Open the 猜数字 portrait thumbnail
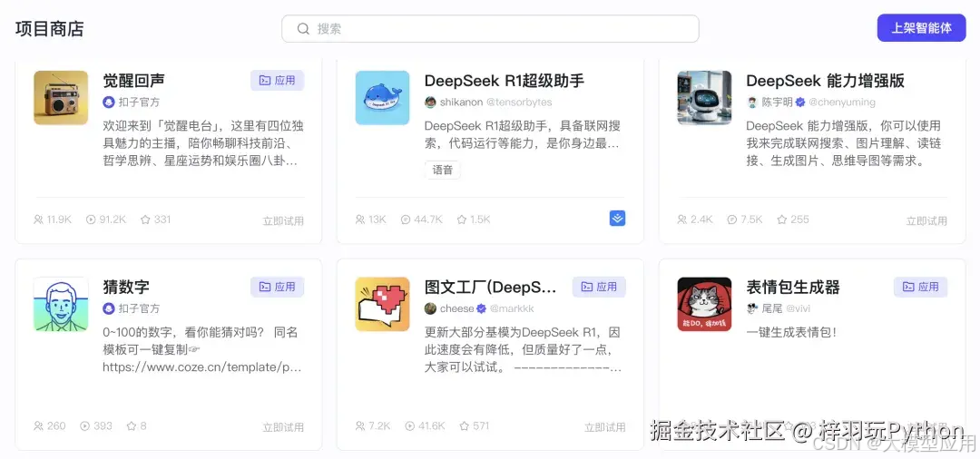Image resolution: width=980 pixels, height=459 pixels. 61,304
